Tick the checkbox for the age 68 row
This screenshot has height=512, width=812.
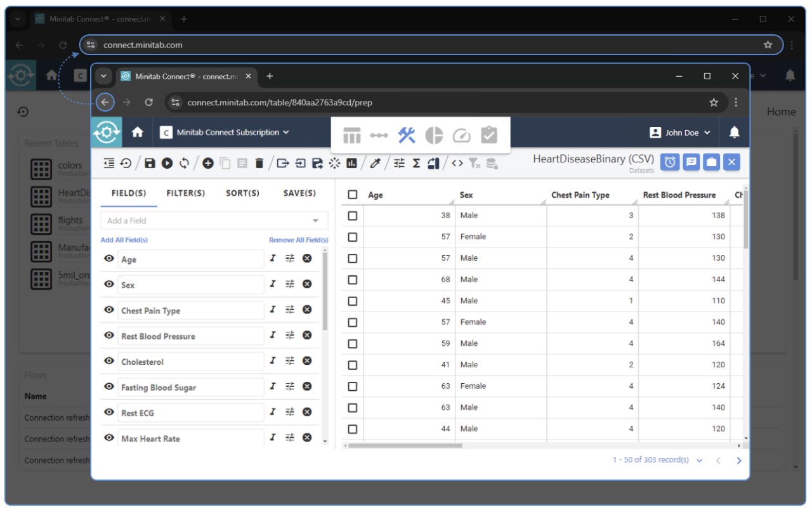353,279
